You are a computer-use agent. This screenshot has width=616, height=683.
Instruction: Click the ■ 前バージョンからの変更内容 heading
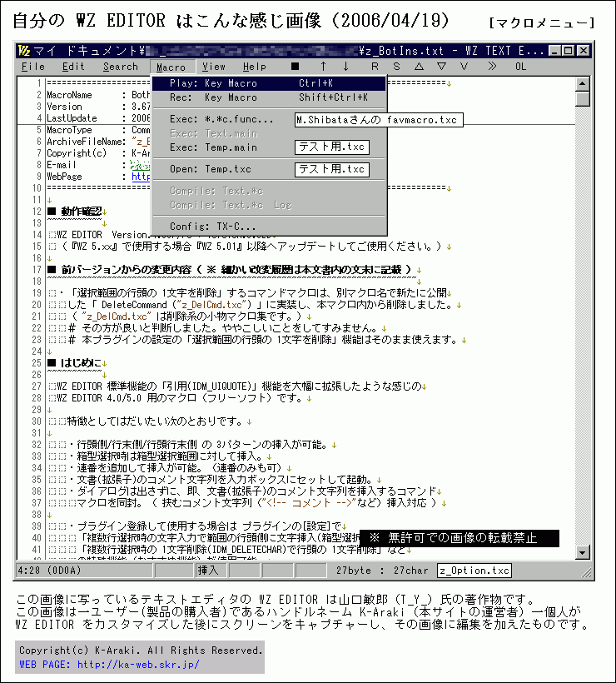click(x=230, y=270)
